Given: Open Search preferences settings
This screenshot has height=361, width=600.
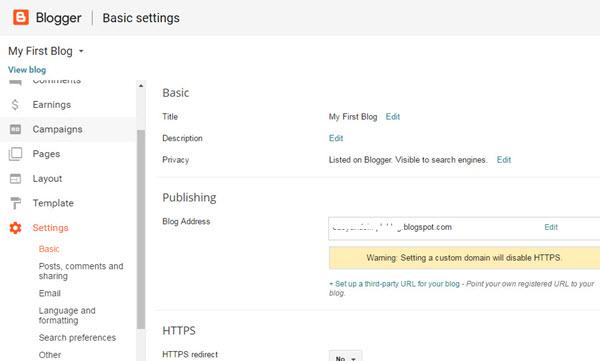Looking at the screenshot, I should coord(77,338).
